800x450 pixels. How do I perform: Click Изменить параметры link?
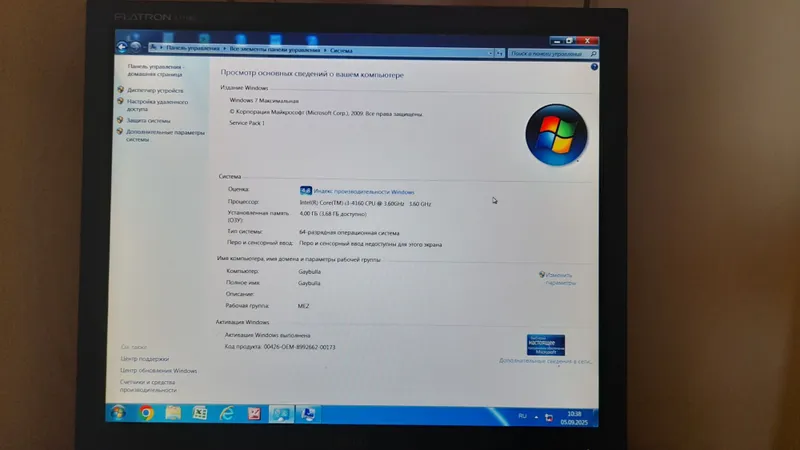(560, 279)
